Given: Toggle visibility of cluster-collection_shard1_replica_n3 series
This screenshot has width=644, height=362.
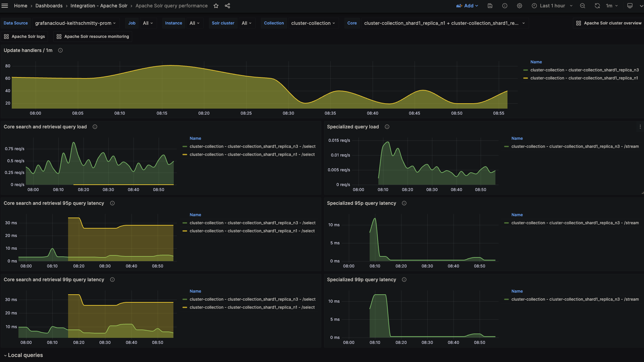Looking at the screenshot, I should pyautogui.click(x=584, y=70).
